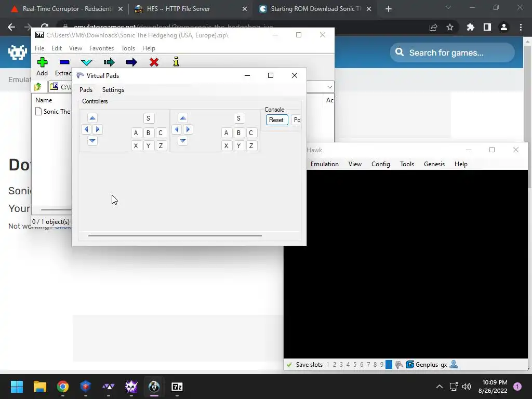Screen dimensions: 532x399
Task: Select save slot 5 in BizHawk
Action: [355, 365]
